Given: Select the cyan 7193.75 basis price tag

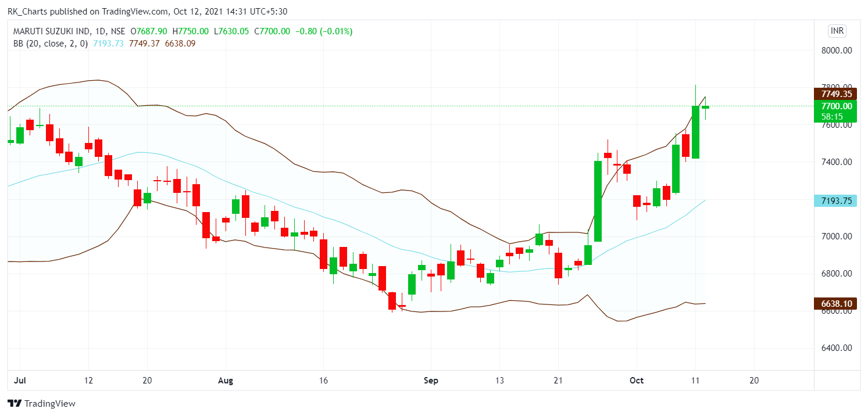Looking at the screenshot, I should coord(836,201).
